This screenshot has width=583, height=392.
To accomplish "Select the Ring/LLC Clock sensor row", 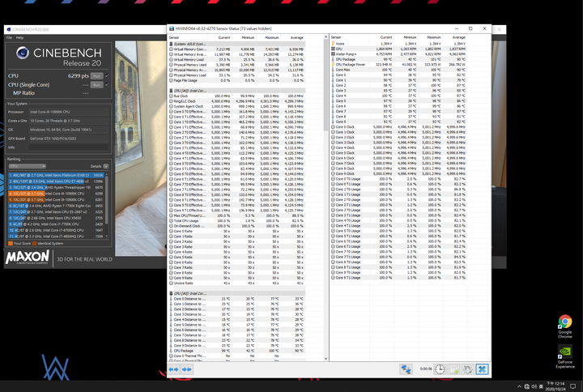I will click(237, 101).
